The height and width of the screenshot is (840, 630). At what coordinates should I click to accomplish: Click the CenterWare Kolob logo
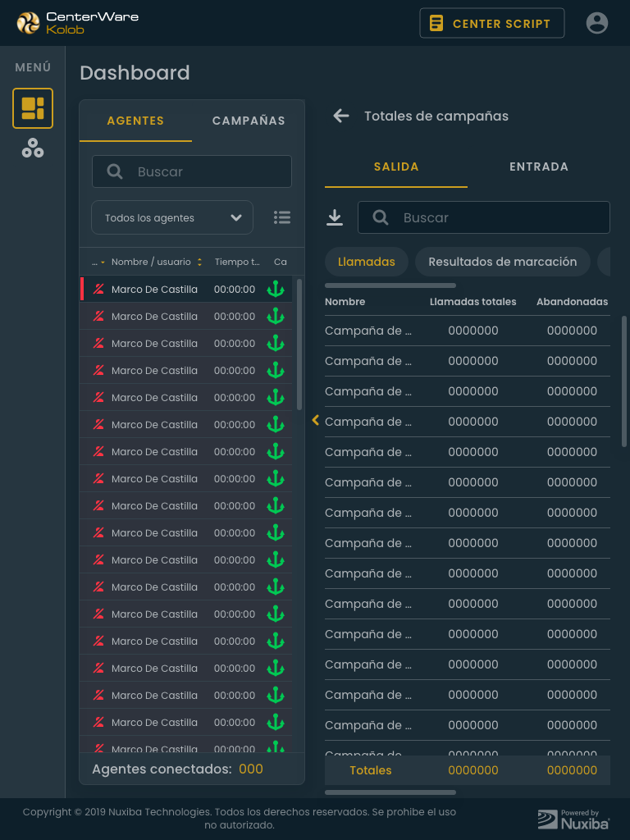pyautogui.click(x=78, y=23)
